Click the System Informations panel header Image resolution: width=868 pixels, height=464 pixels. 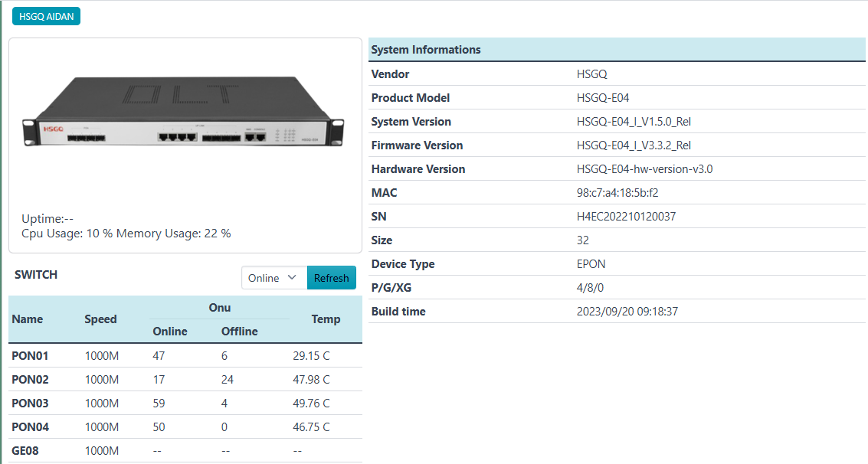pos(426,50)
